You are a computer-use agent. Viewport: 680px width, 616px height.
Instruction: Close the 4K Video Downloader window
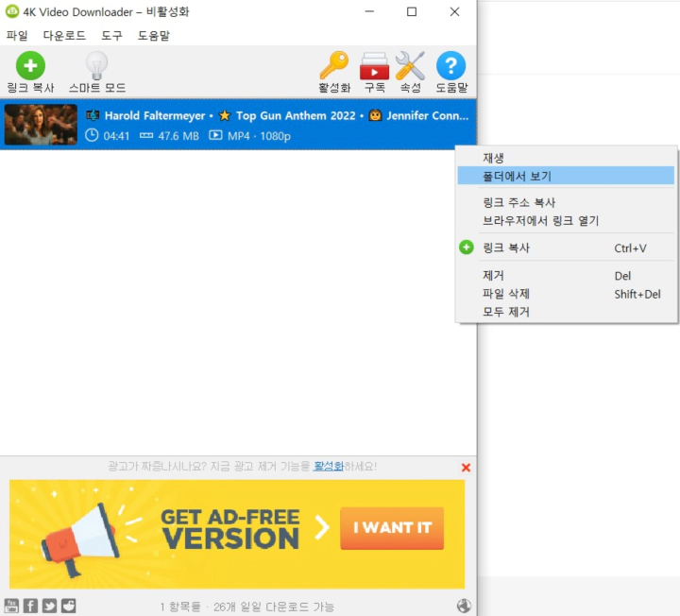tap(454, 11)
